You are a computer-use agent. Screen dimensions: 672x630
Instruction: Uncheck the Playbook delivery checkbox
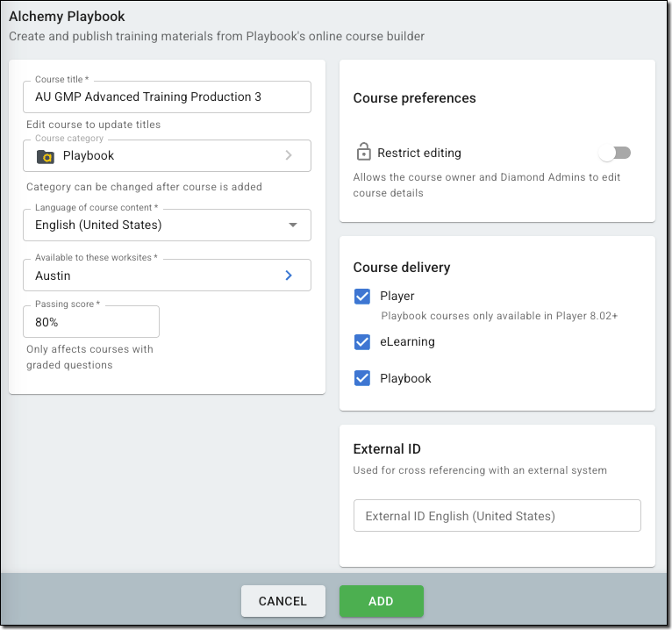[362, 379]
